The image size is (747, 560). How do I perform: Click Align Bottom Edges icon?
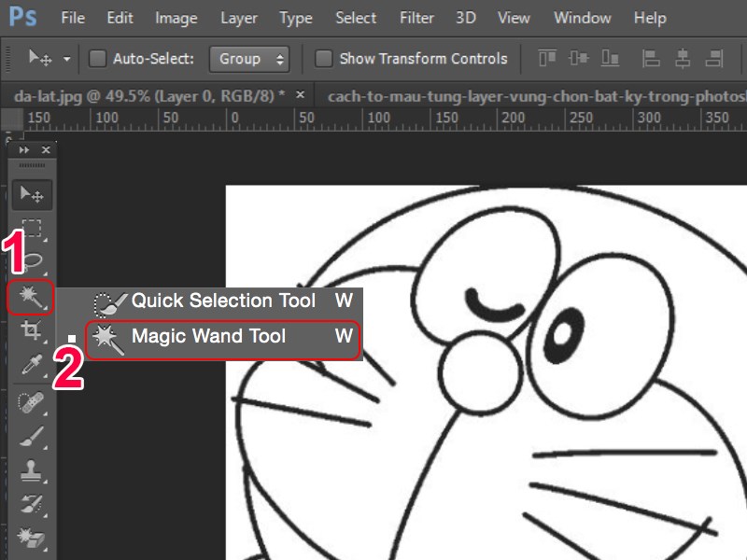click(610, 59)
